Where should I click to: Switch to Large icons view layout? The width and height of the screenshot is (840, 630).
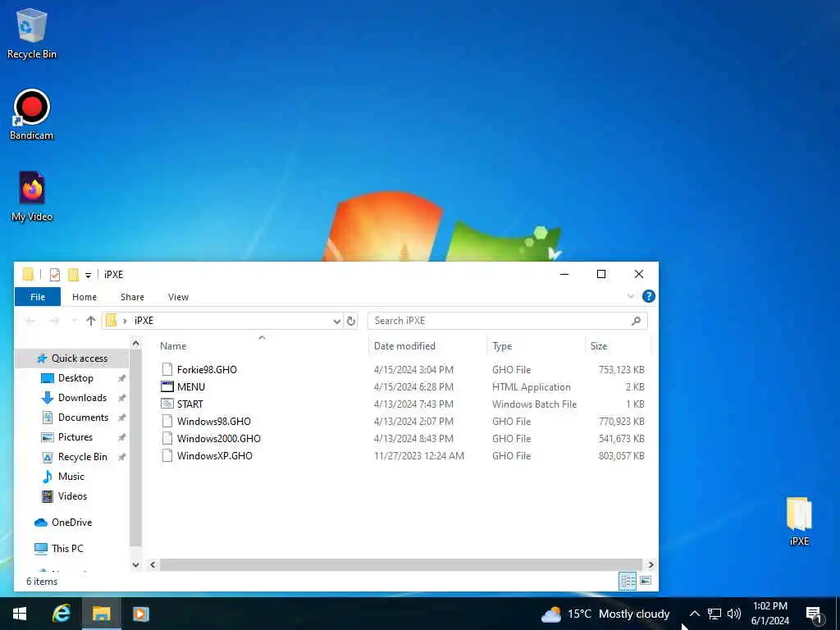point(646,582)
